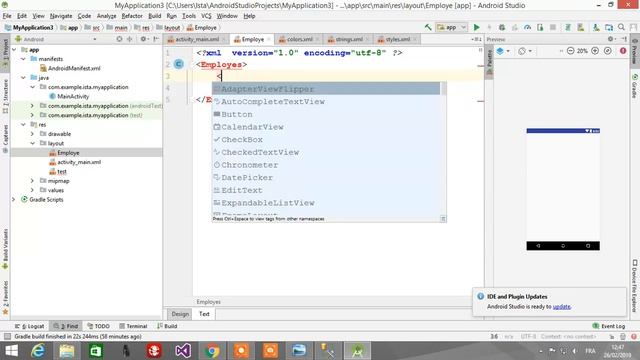The width and height of the screenshot is (640, 360).
Task: Zoom out the layout preview
Action: tap(571, 51)
